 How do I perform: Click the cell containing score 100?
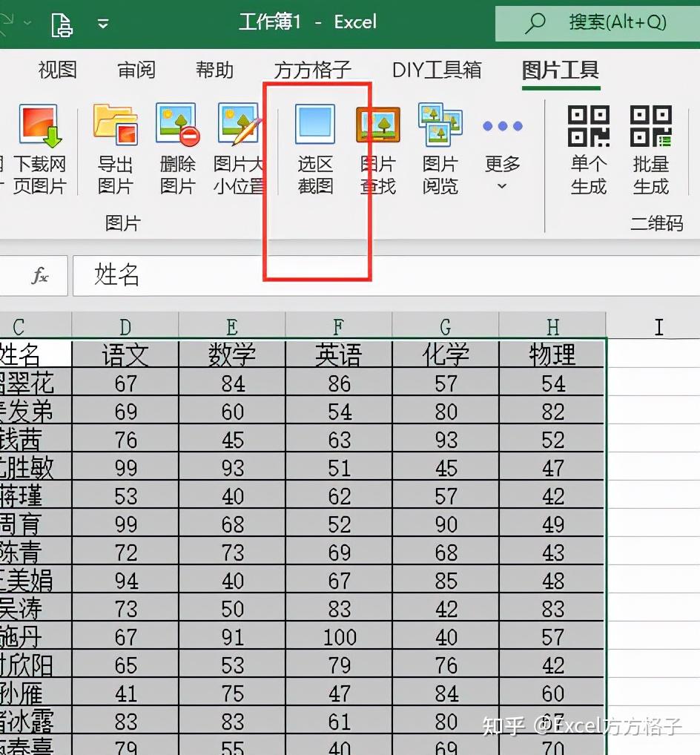point(337,636)
